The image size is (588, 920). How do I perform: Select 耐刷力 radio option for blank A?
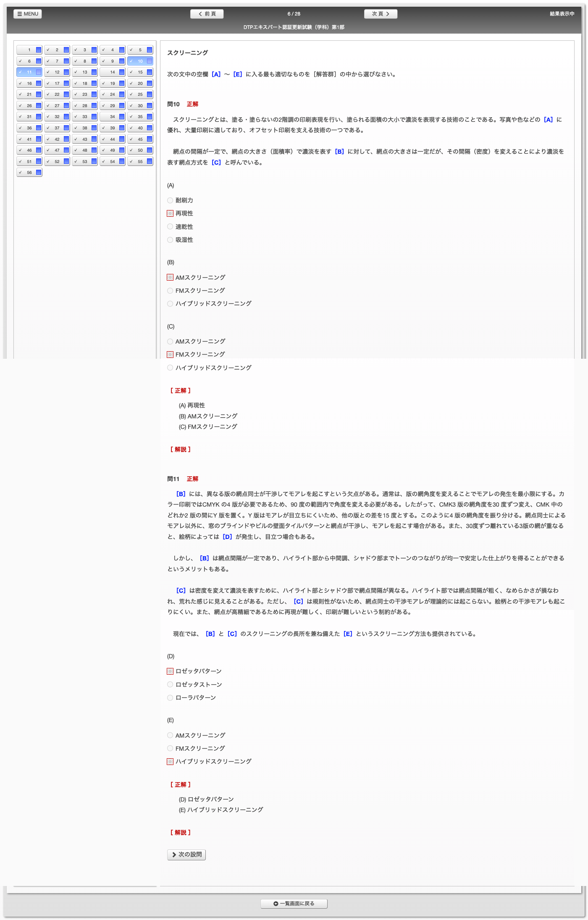click(x=170, y=200)
